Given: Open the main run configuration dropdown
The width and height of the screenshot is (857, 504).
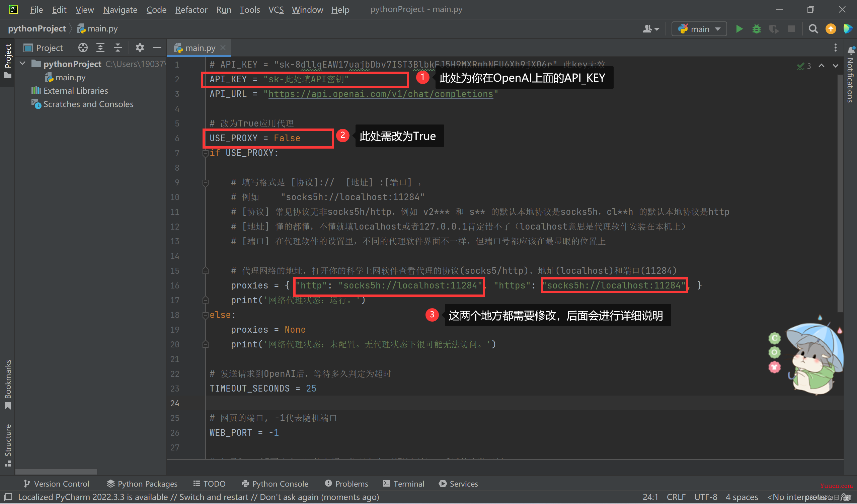Looking at the screenshot, I should pyautogui.click(x=699, y=29).
